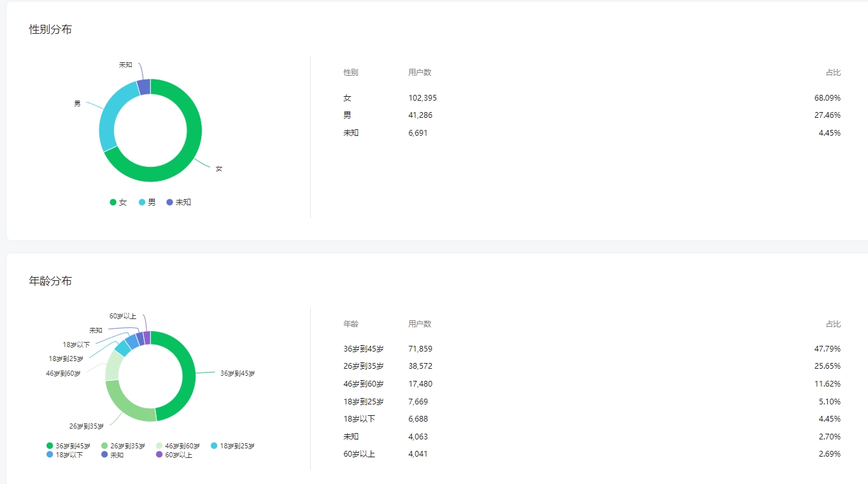Click the 2.69% percentage value

click(830, 454)
